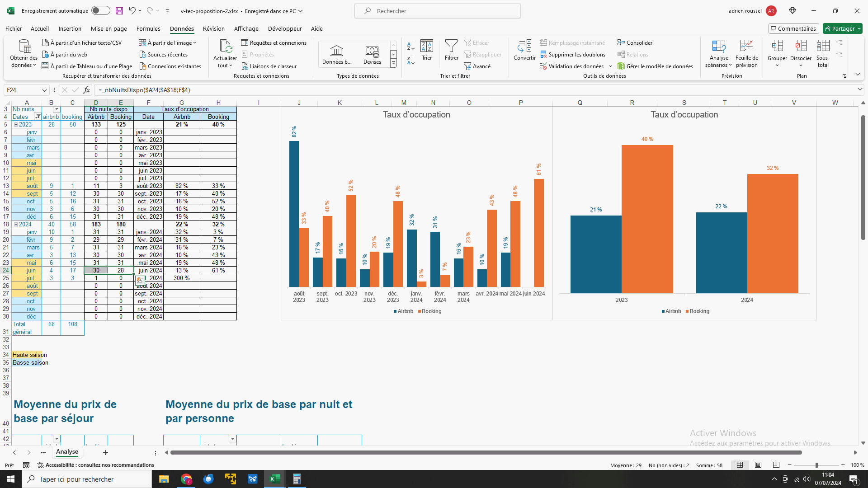Click the Convertir text-to-columns icon
The height and width of the screenshot is (488, 868).
[524, 46]
